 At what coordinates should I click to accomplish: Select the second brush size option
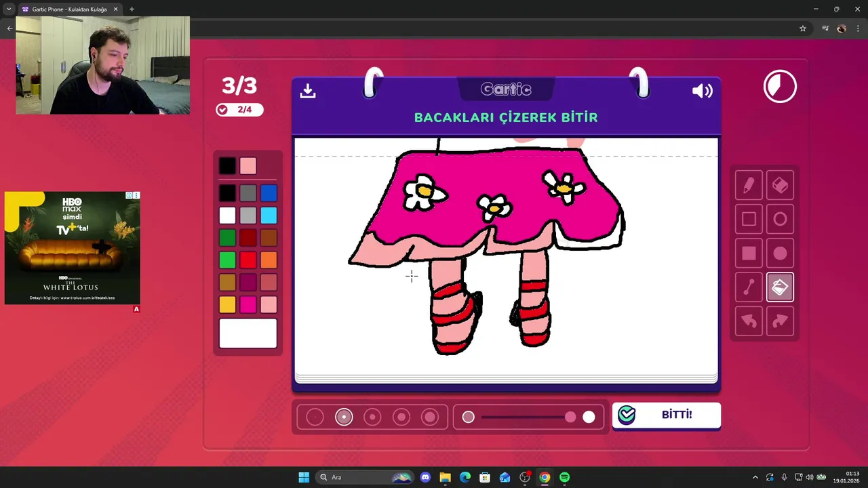pos(344,417)
